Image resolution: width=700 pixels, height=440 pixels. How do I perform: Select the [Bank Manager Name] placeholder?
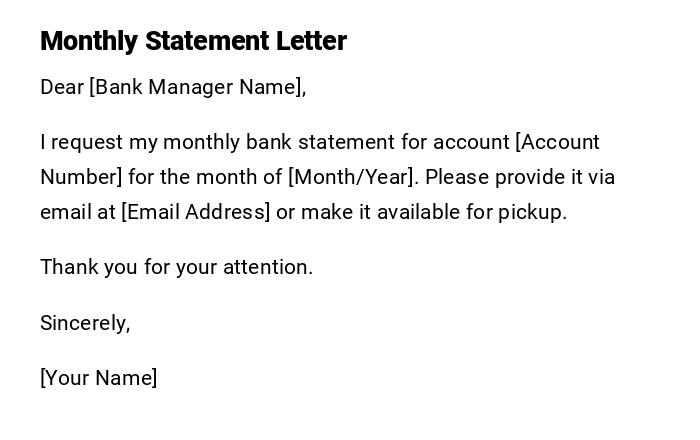point(197,87)
